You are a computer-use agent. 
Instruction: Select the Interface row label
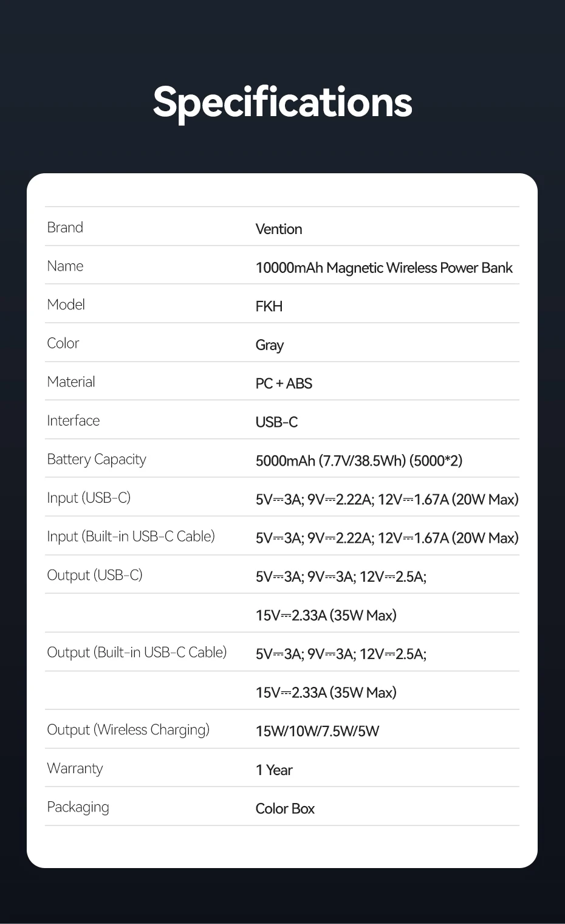click(73, 421)
